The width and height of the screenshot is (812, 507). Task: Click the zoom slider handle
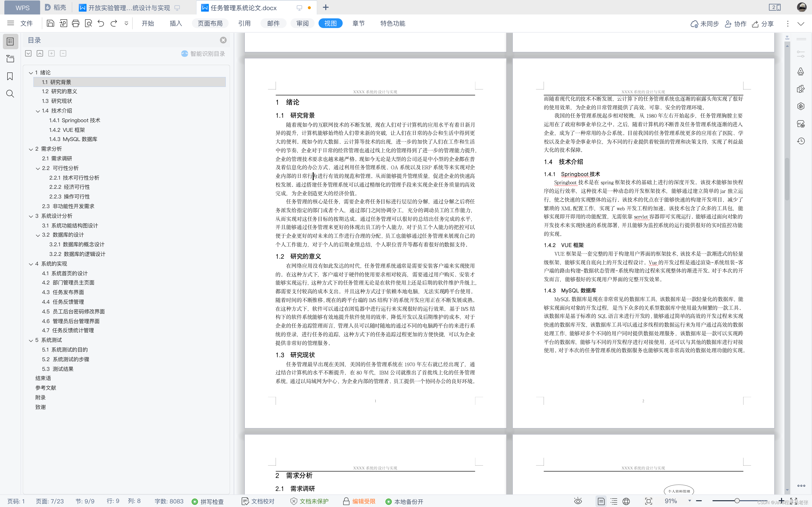(x=737, y=501)
